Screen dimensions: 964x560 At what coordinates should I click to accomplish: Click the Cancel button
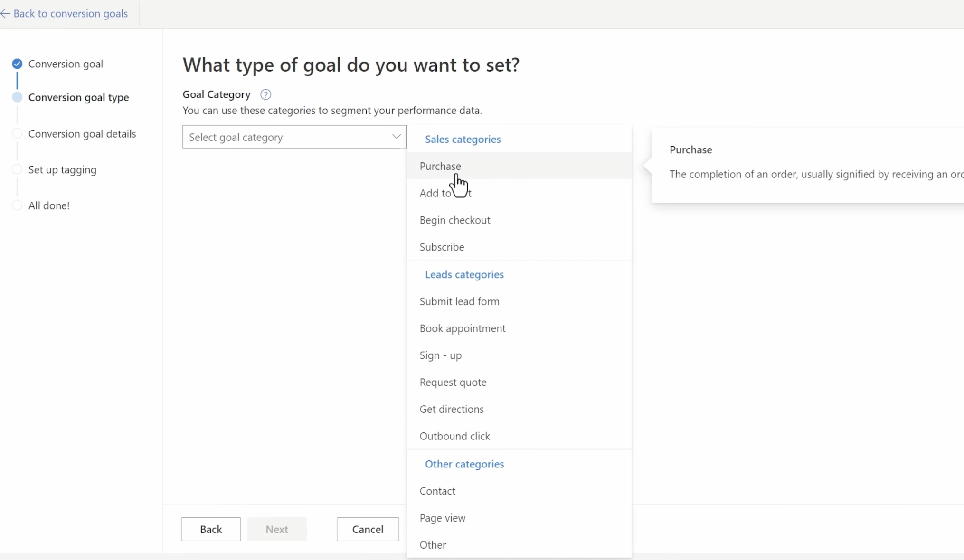(368, 529)
